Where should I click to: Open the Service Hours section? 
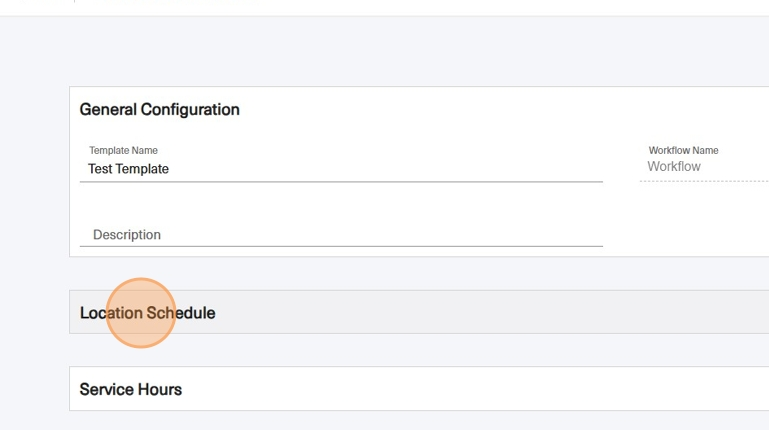click(x=419, y=388)
